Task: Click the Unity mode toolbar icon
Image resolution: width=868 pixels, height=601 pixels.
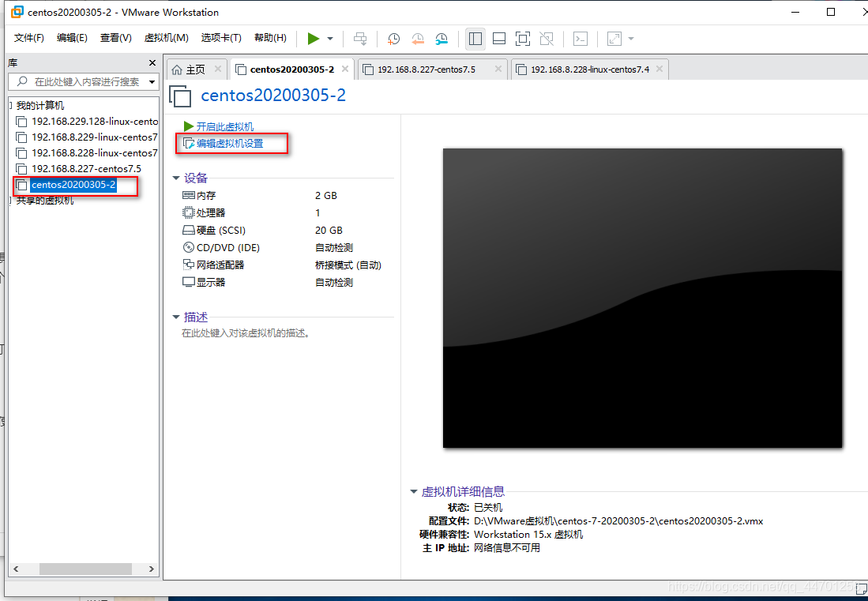Action: (547, 38)
